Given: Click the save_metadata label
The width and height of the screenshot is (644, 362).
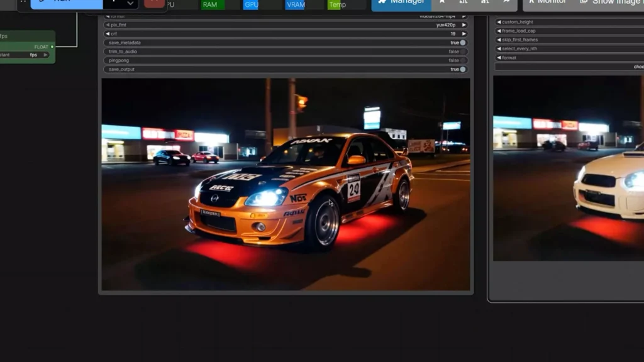Looking at the screenshot, I should [x=125, y=43].
